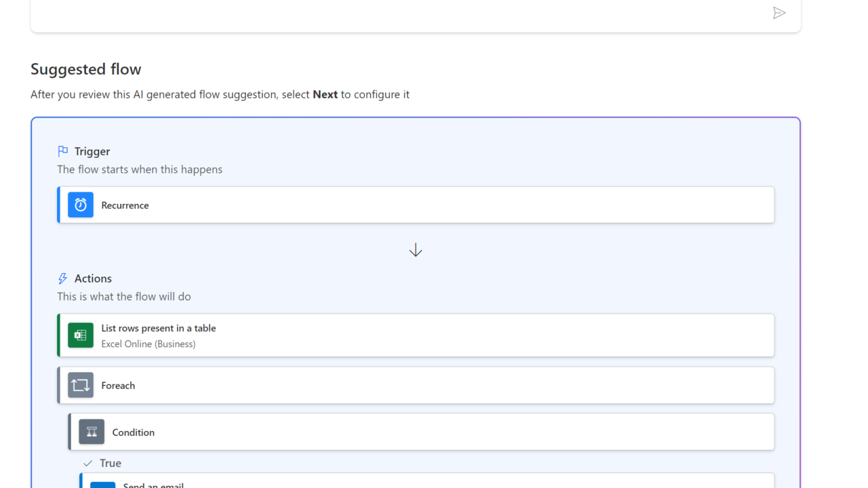Open the List rows present in a table action

tap(434, 335)
